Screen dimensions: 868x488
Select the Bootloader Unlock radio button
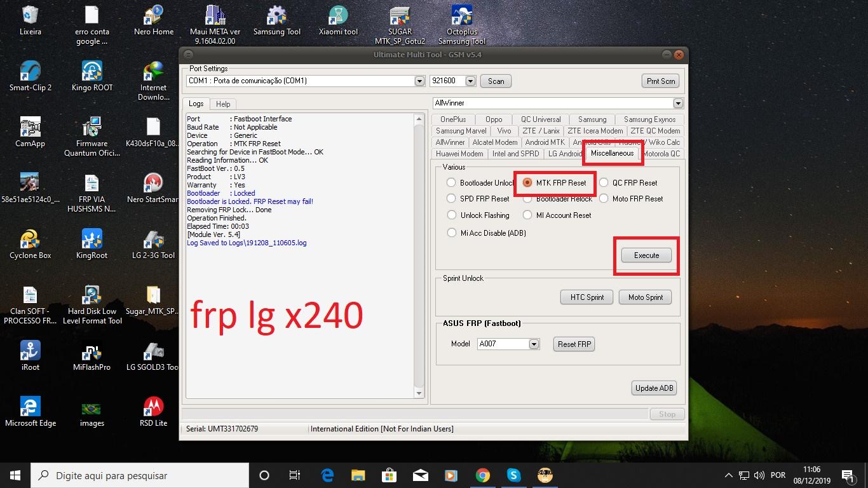pos(451,183)
